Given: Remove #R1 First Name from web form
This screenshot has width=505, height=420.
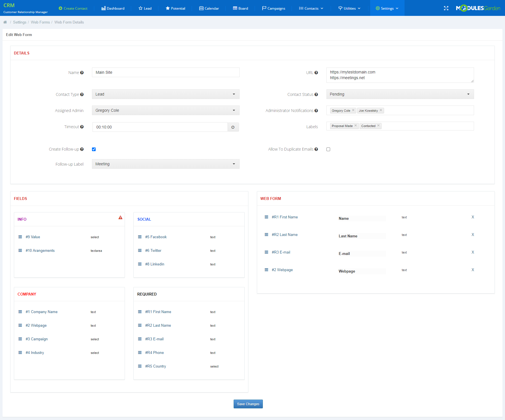Looking at the screenshot, I should coord(473,217).
